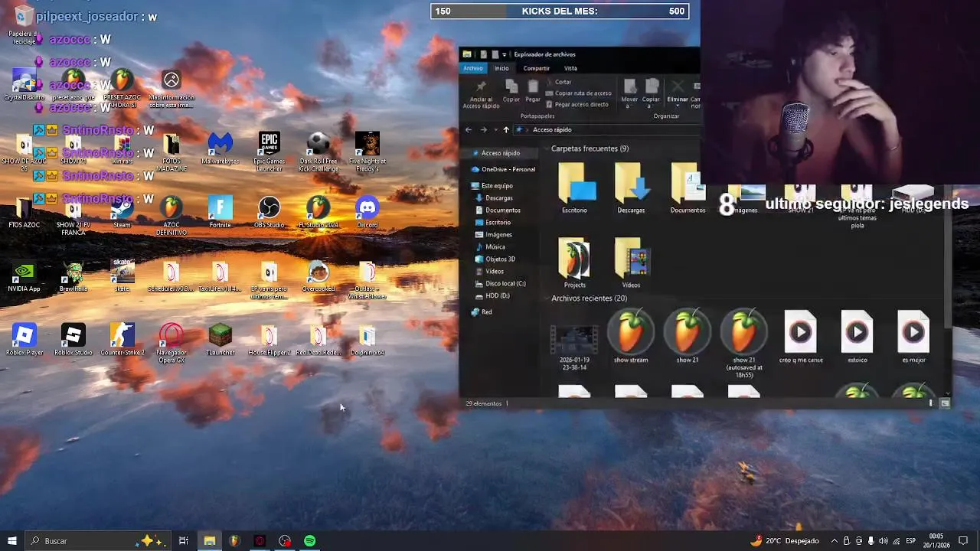This screenshot has width=980, height=551.
Task: Select the AZOC DEFINITIVO FL Studio file
Action: point(171,216)
